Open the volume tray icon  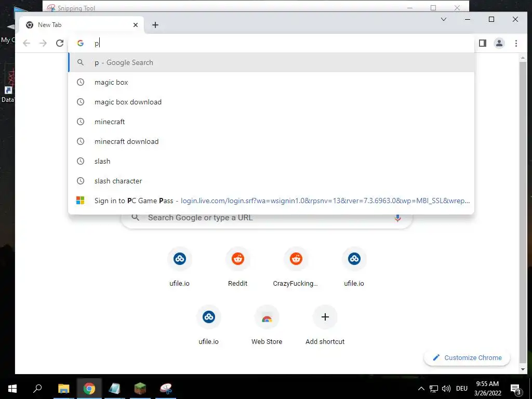click(x=446, y=389)
